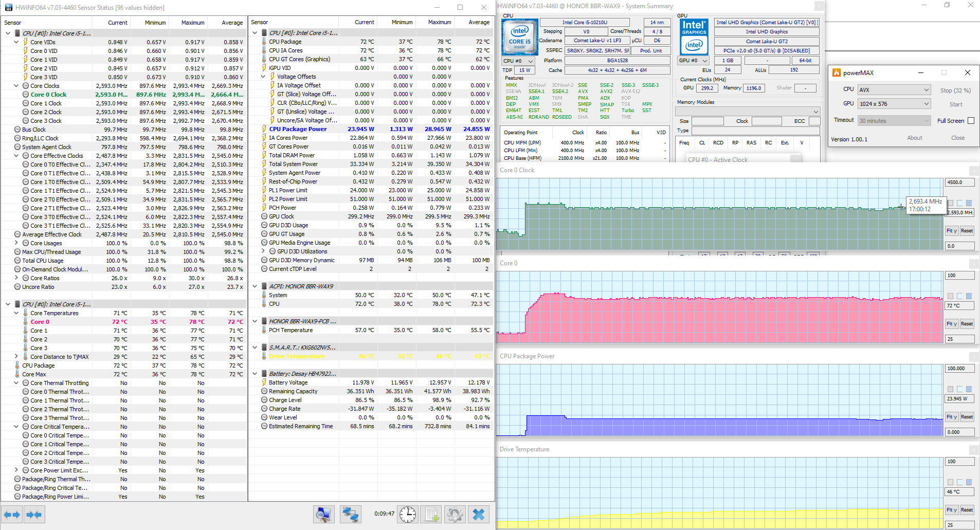Click the Stop (32 %) button
The image size is (980, 530).
(955, 90)
